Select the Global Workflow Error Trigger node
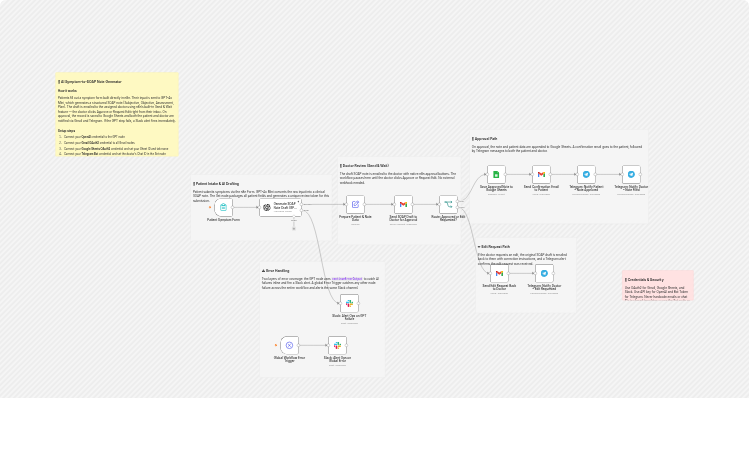Screen dimensions: 749x450 [289, 345]
